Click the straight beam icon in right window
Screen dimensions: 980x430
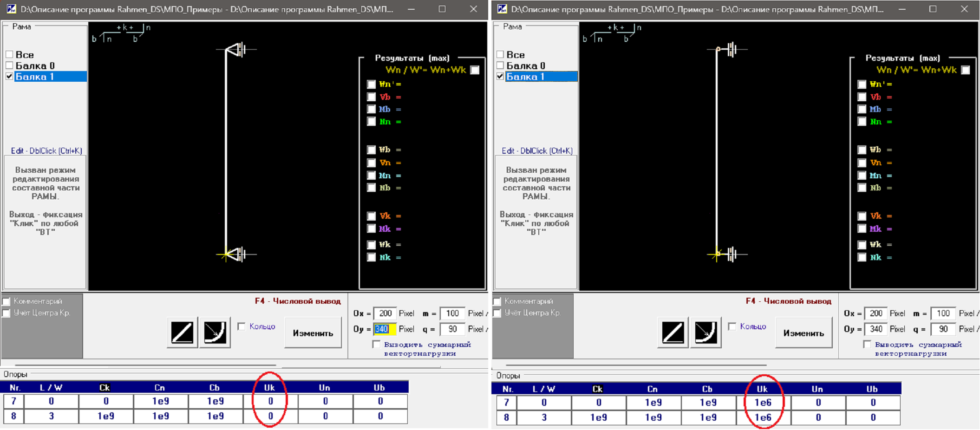tap(673, 332)
